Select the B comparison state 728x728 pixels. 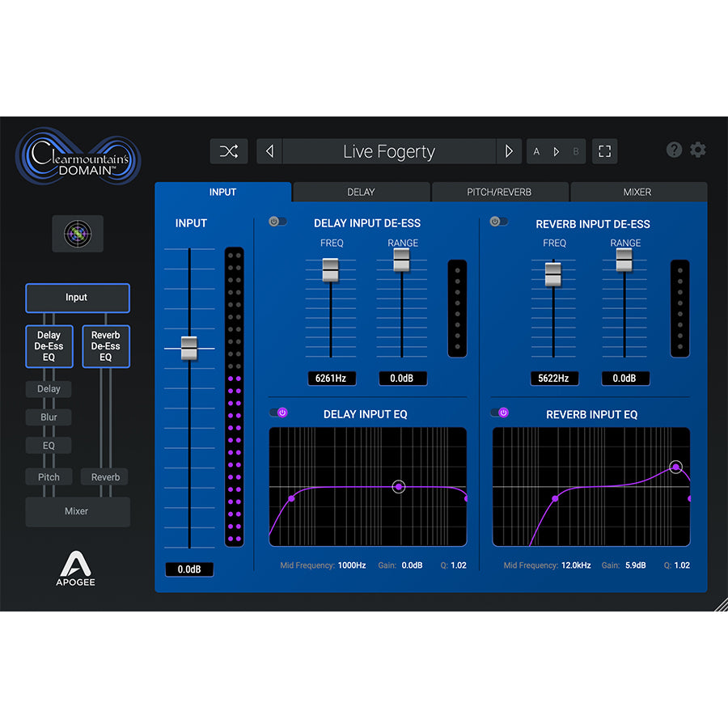tap(576, 152)
